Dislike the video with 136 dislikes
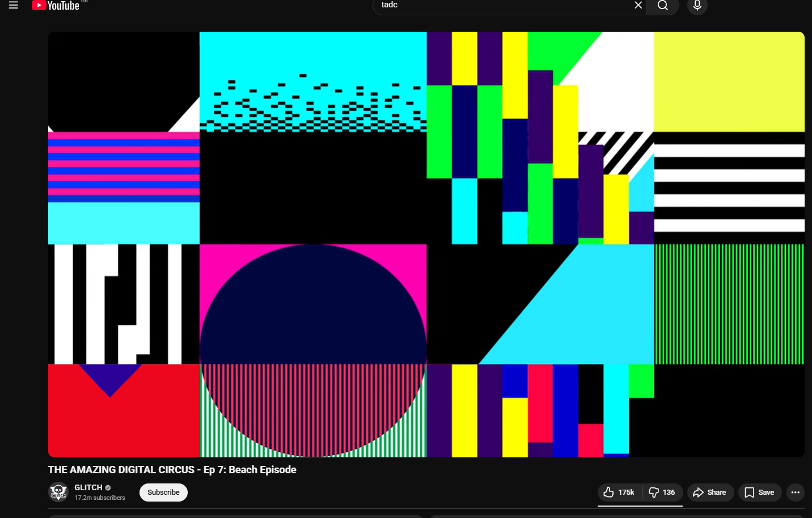The image size is (812, 518). click(662, 492)
